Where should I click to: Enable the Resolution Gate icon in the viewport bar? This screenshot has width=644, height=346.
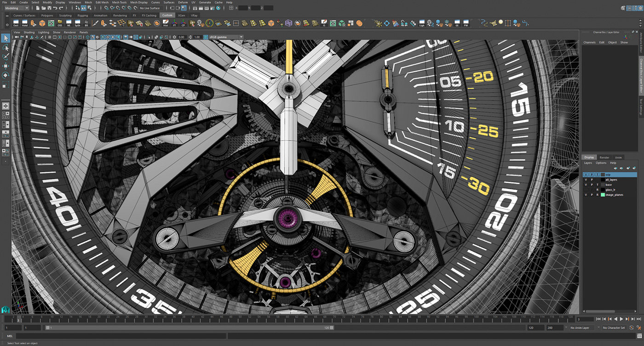tap(59, 37)
